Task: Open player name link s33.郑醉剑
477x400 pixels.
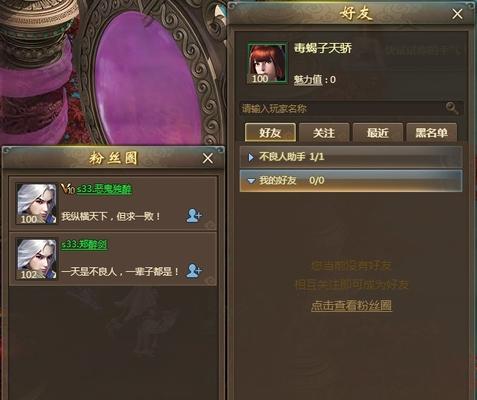Action: click(x=84, y=244)
